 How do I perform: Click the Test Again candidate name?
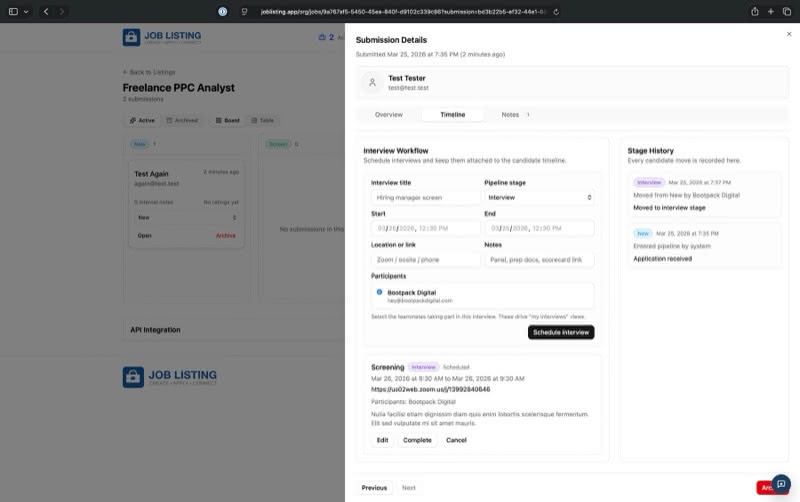(x=151, y=174)
